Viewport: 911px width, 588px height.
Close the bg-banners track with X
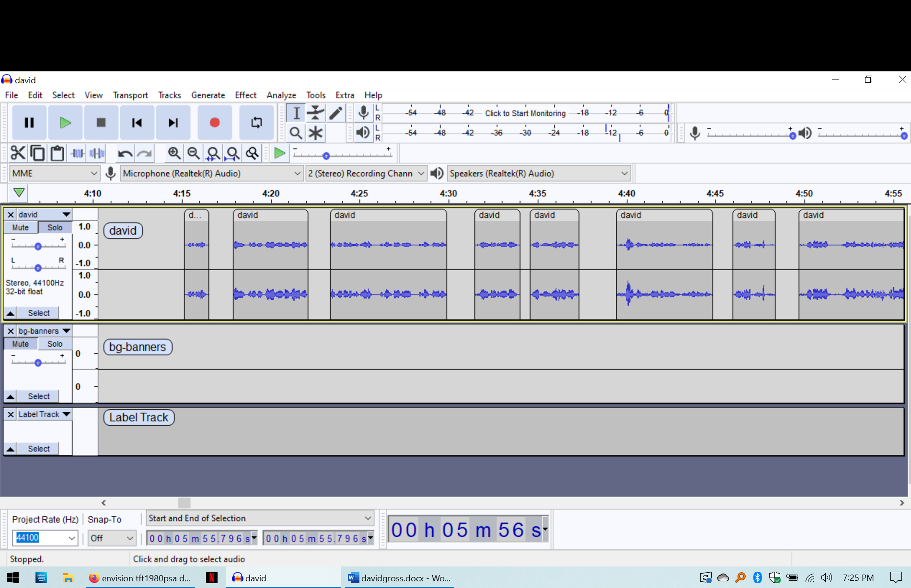[11, 331]
